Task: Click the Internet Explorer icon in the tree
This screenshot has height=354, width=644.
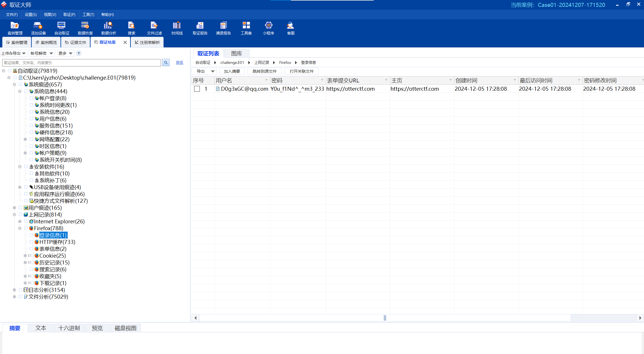Action: coord(31,221)
